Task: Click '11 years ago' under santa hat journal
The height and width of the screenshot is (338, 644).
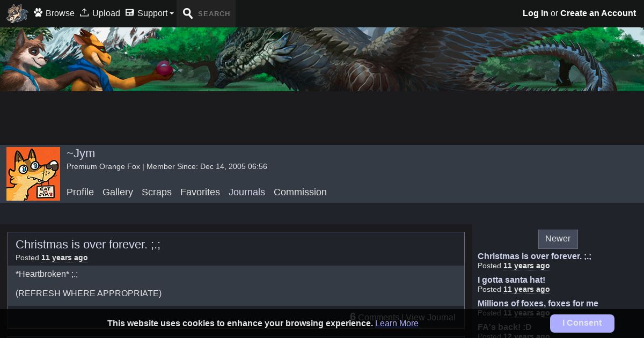Action: pos(526,289)
